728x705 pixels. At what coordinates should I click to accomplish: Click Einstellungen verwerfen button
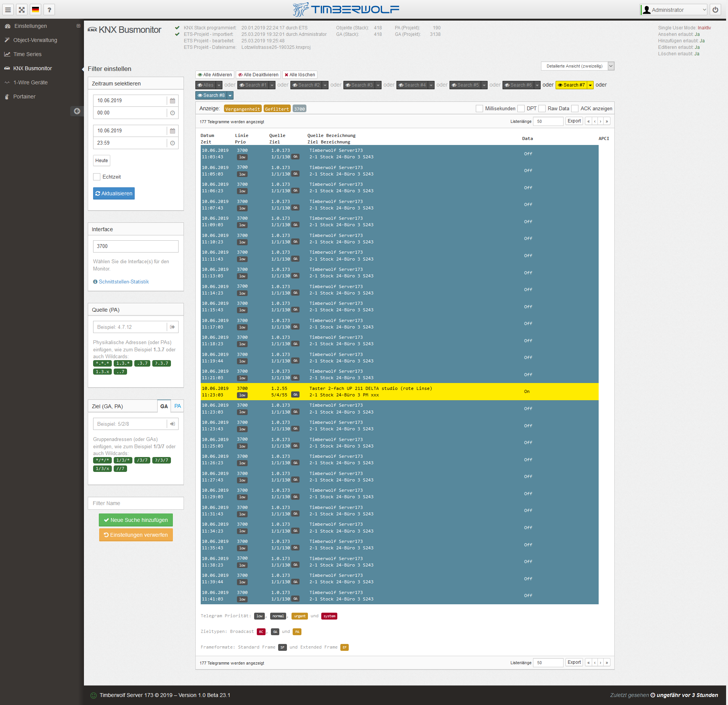136,535
